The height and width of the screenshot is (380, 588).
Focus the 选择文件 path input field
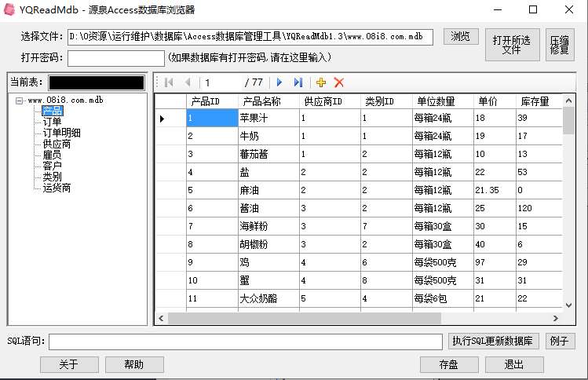(x=250, y=37)
